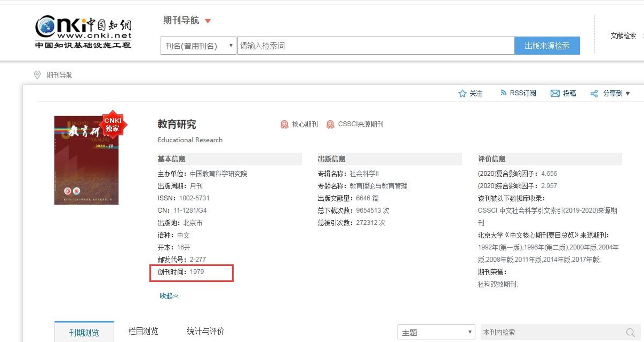The width and height of the screenshot is (644, 342).
Task: Open the 文献检索 link
Action: tap(623, 35)
